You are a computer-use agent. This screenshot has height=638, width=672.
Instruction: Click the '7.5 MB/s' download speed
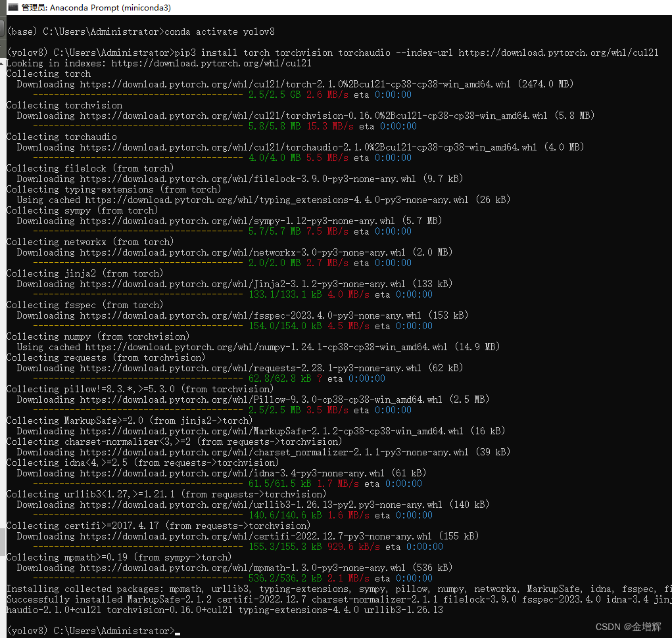327,232
